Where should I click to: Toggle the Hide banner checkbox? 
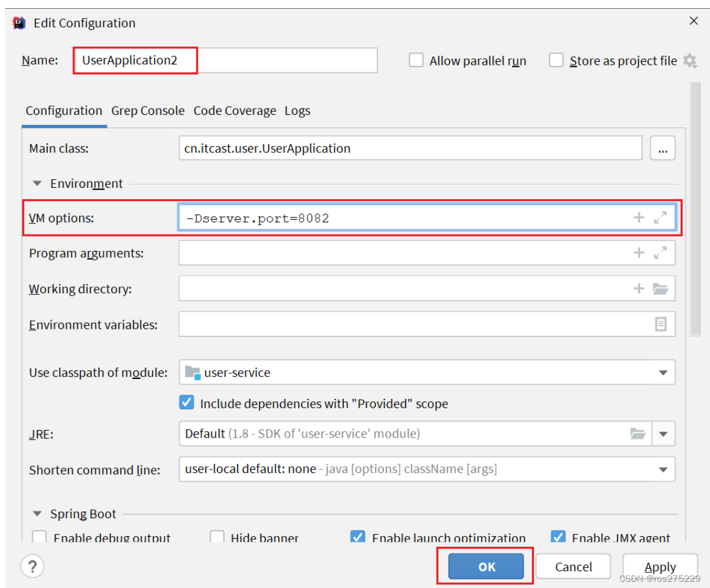pyautogui.click(x=217, y=536)
